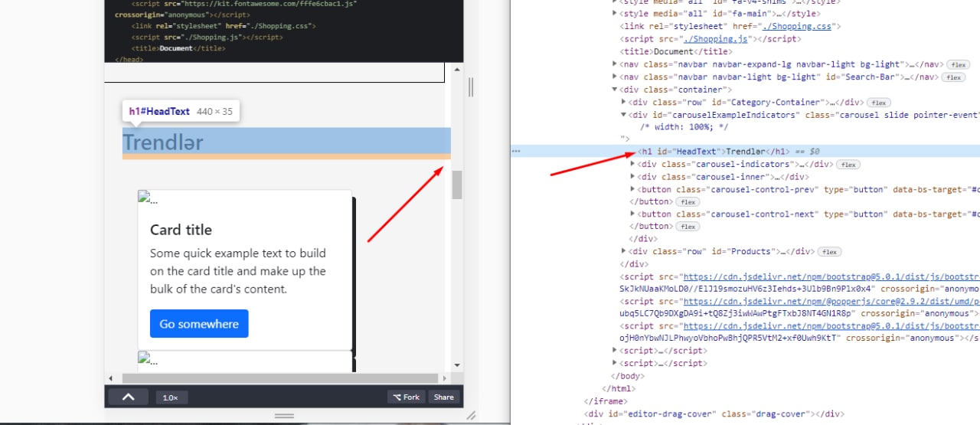The image size is (980, 425).
Task: Expand the second collapsed script node
Action: 615,363
